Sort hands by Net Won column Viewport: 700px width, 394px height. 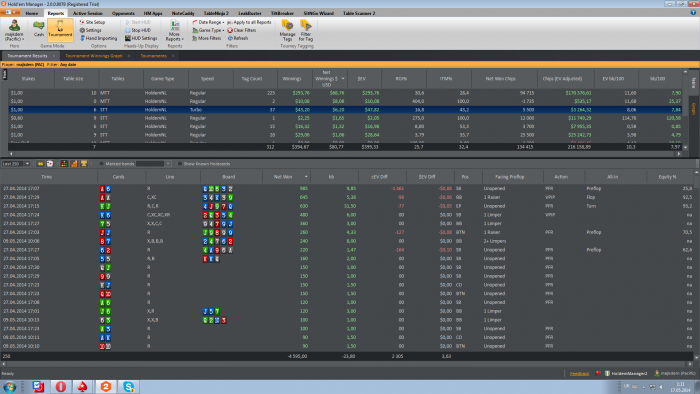click(x=286, y=177)
